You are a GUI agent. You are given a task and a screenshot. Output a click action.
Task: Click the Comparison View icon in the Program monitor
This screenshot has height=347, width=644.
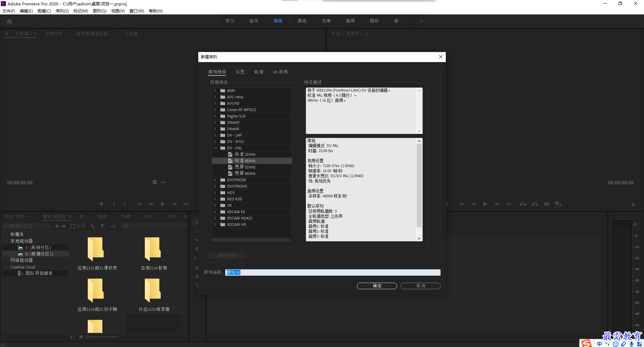(x=558, y=204)
